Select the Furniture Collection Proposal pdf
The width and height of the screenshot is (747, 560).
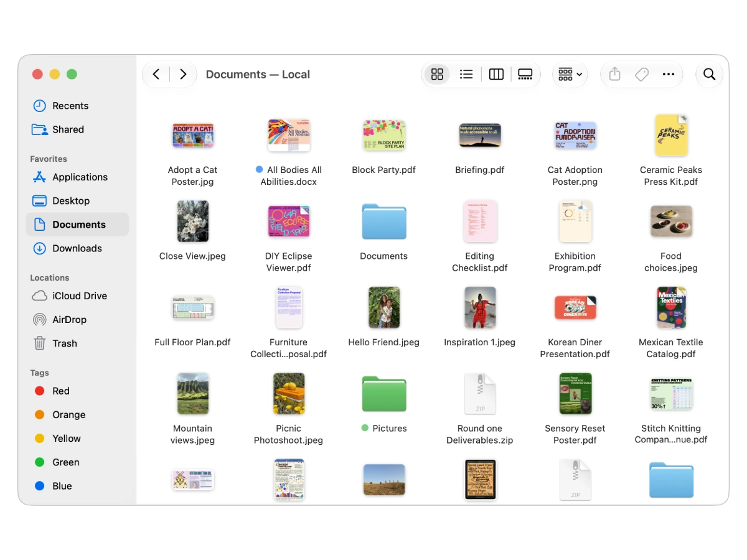289,307
